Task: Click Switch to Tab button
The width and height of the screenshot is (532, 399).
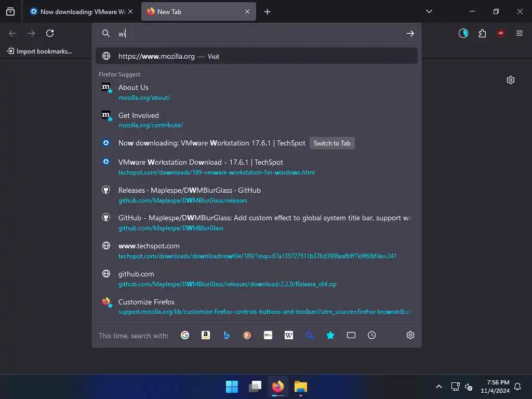Action: tap(332, 143)
